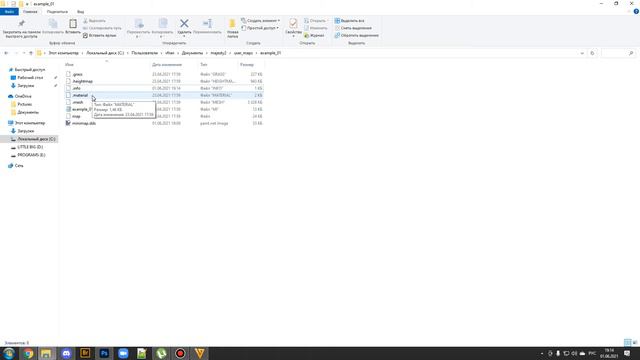Switch to large icons view in status bar
Image resolution: width=640 pixels, height=360 pixels.
pyautogui.click(x=635, y=342)
